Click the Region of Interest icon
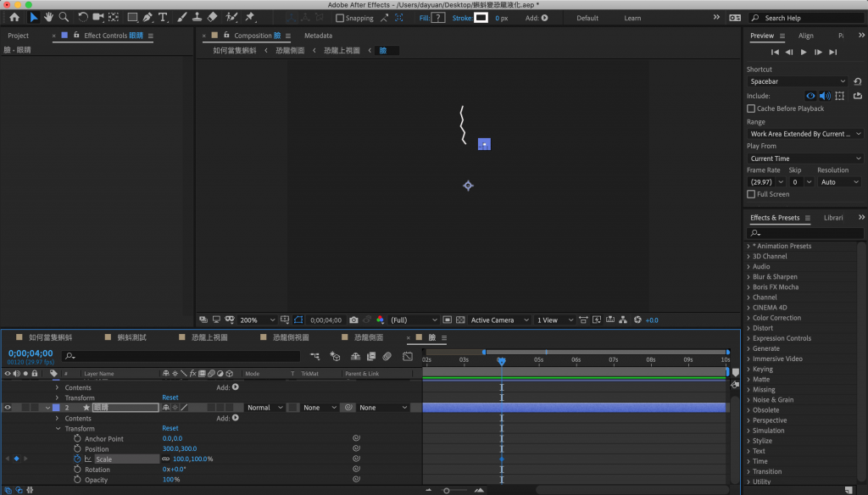Image resolution: width=868 pixels, height=495 pixels. tap(448, 320)
